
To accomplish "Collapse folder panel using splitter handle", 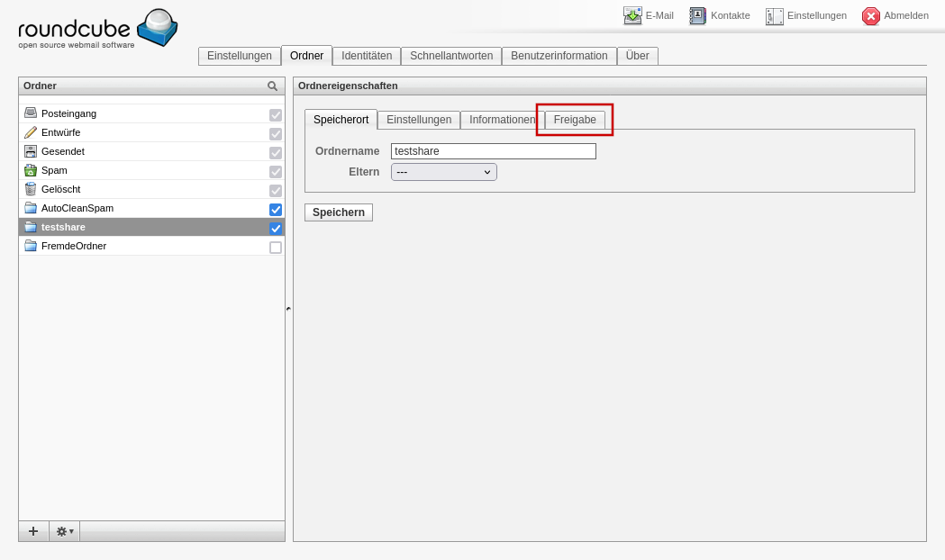I will [x=288, y=309].
